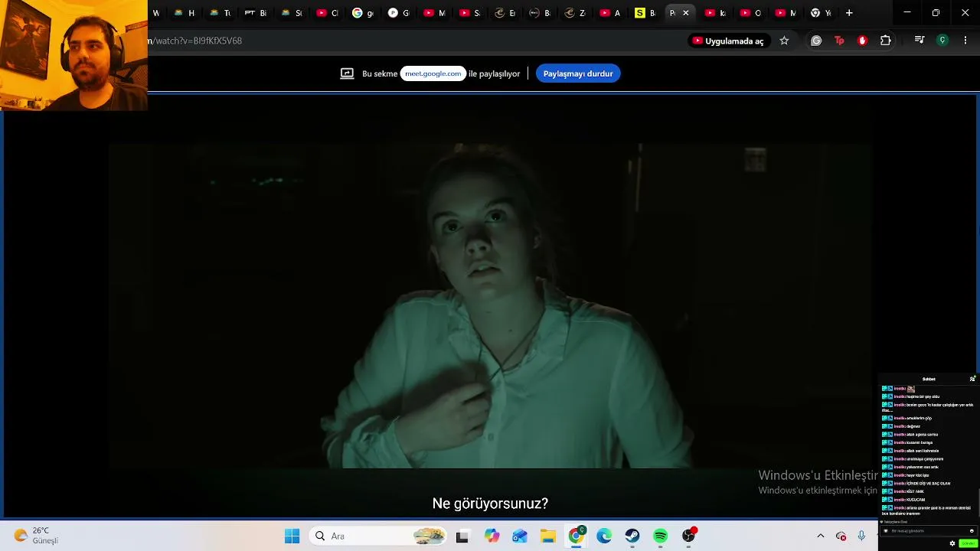Open a new tab with the plus button
The width and height of the screenshot is (980, 551).
click(849, 13)
